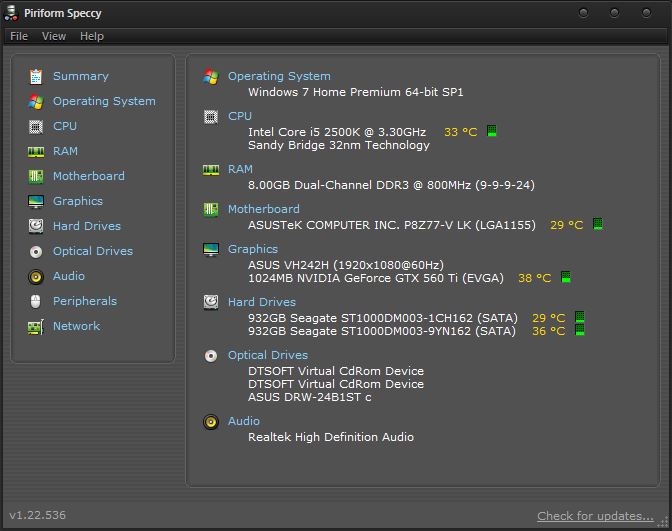Select Operating System in the sidebar

(x=104, y=101)
